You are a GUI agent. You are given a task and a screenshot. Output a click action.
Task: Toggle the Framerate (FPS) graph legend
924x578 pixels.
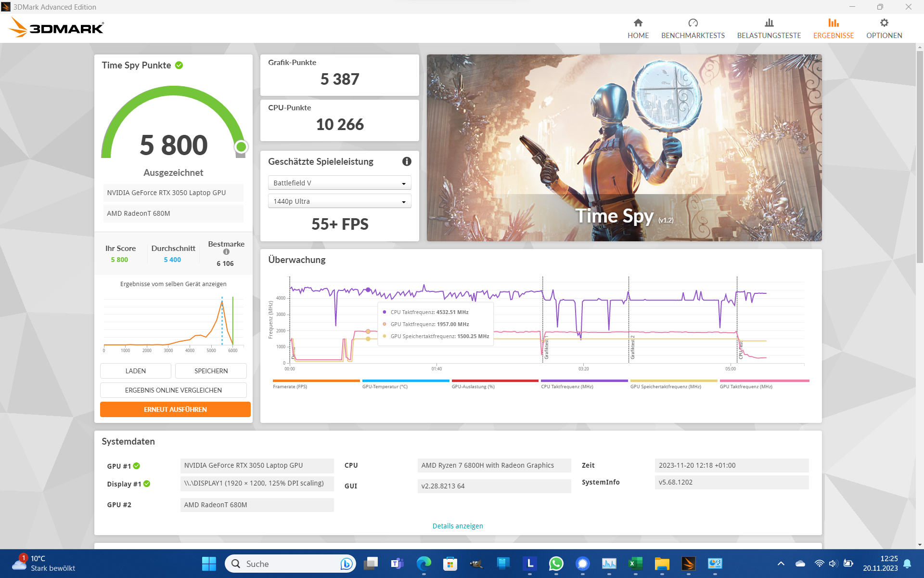click(316, 383)
